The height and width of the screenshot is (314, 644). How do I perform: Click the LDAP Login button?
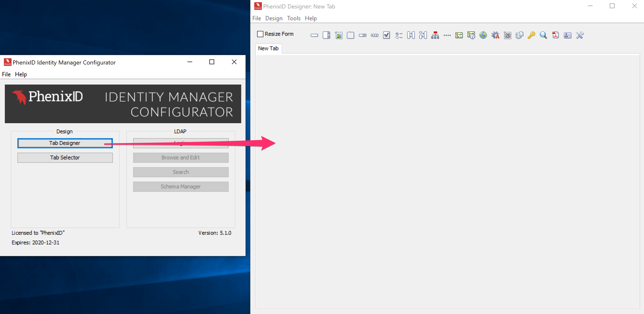point(180,143)
